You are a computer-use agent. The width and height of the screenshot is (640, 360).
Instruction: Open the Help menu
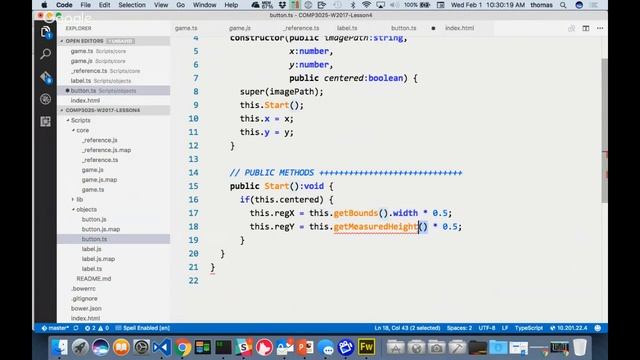click(231, 5)
